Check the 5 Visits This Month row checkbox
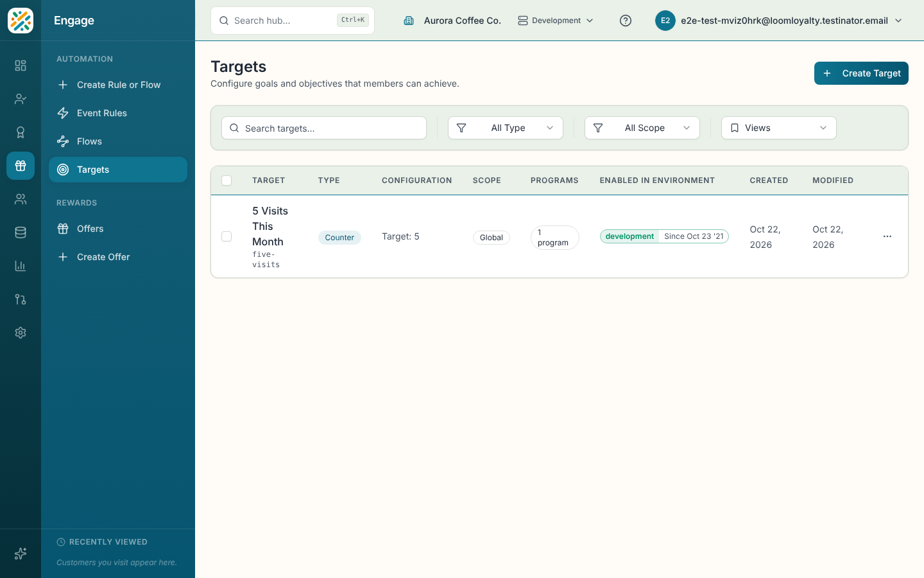 pyautogui.click(x=227, y=236)
